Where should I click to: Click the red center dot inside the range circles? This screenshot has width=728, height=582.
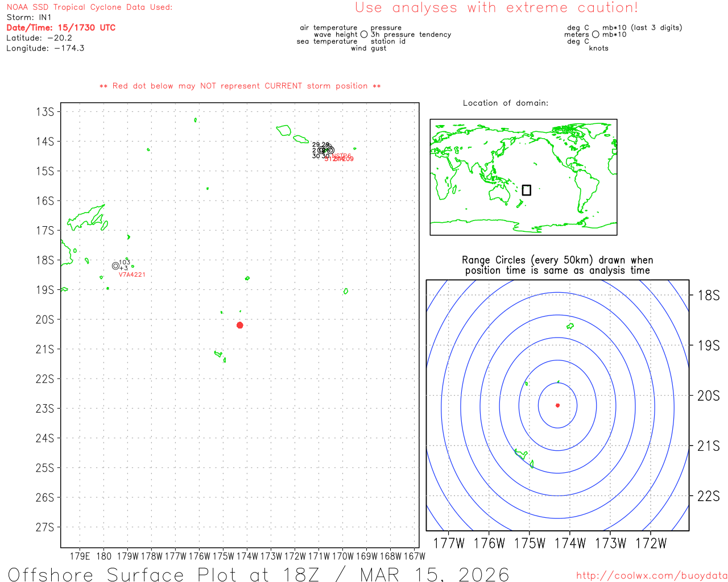558,405
